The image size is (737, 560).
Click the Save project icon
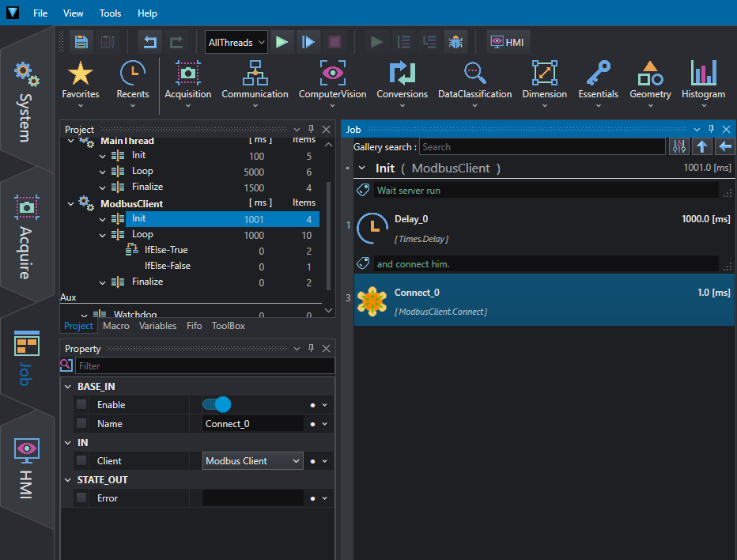pyautogui.click(x=81, y=43)
